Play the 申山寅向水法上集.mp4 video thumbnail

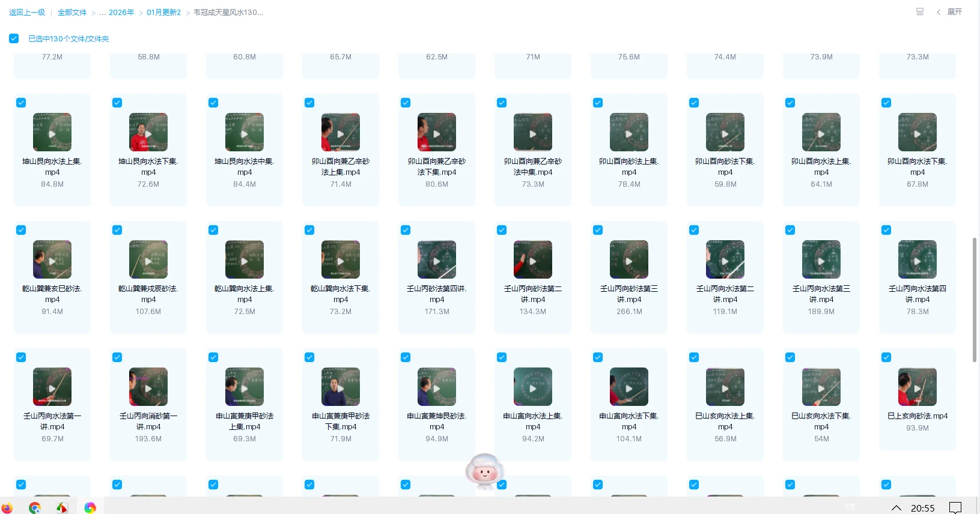[533, 387]
